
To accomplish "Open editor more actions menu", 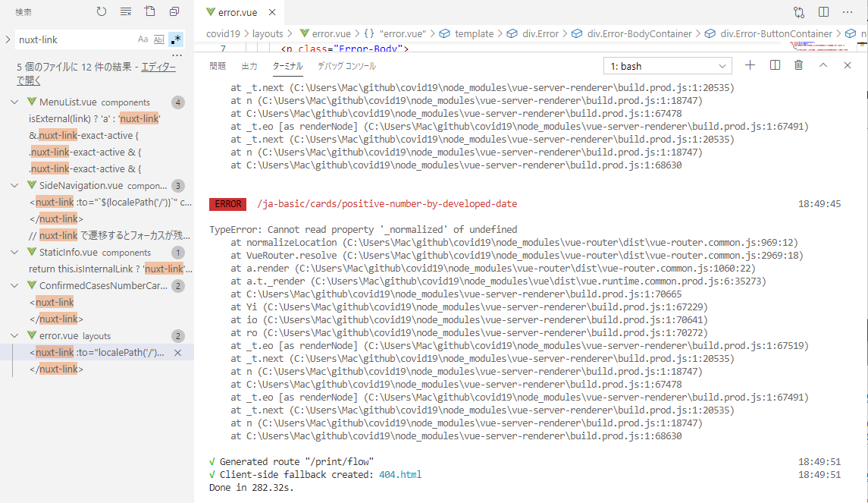I will (x=848, y=12).
